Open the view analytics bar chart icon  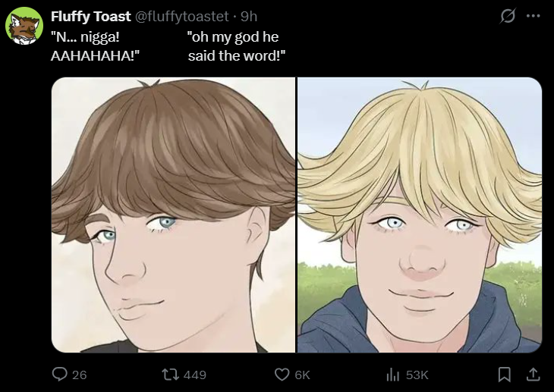click(393, 375)
